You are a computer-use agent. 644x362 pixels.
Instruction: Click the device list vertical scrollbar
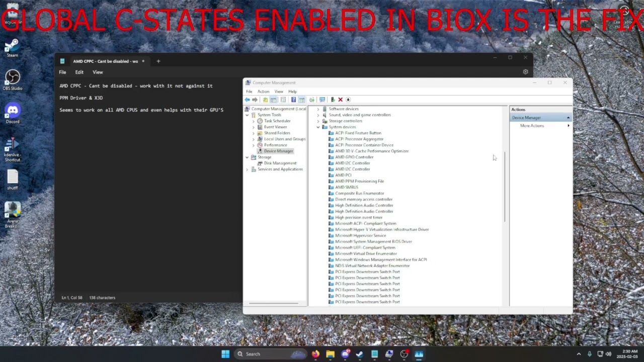pos(505,186)
